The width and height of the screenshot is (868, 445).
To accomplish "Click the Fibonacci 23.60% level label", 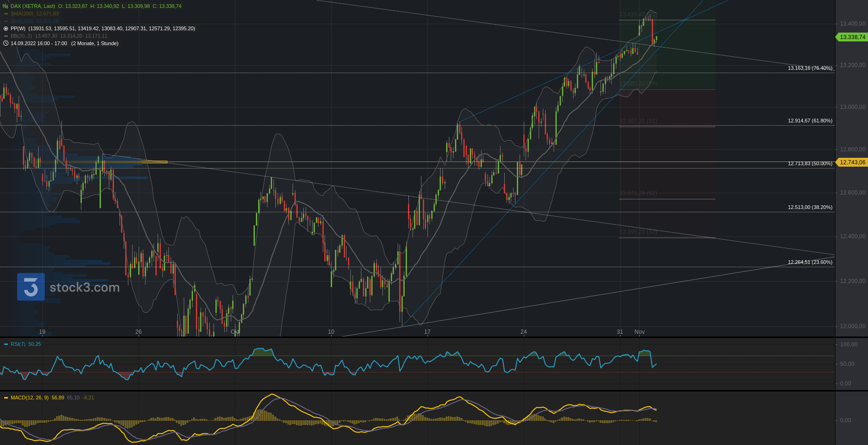I will 810,262.
